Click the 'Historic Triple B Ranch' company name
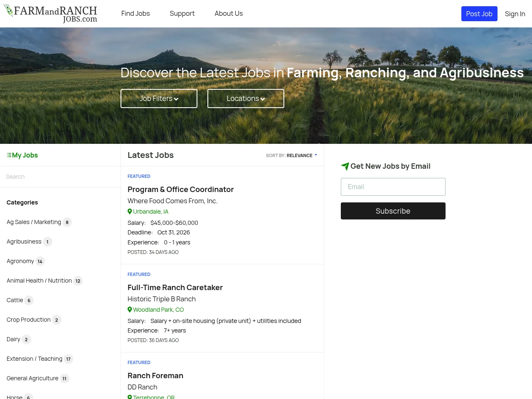The width and height of the screenshot is (532, 399). click(162, 299)
